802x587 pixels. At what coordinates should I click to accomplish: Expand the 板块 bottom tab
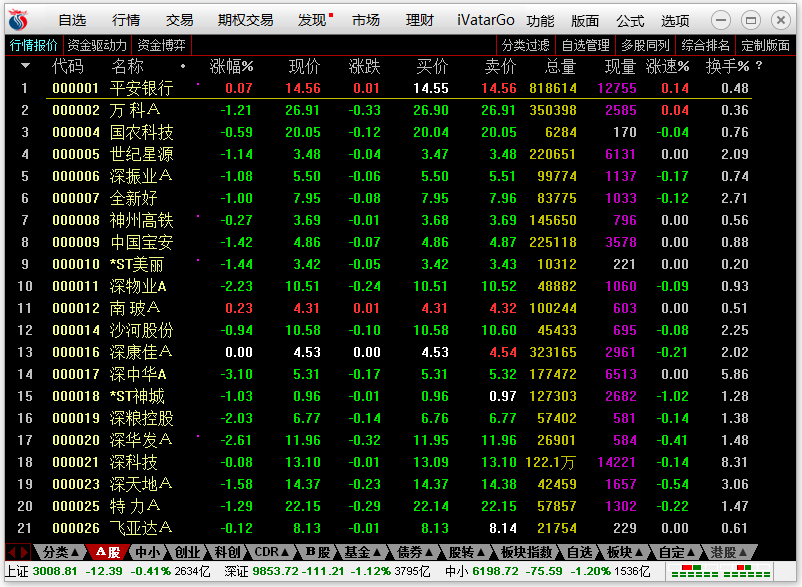click(625, 552)
